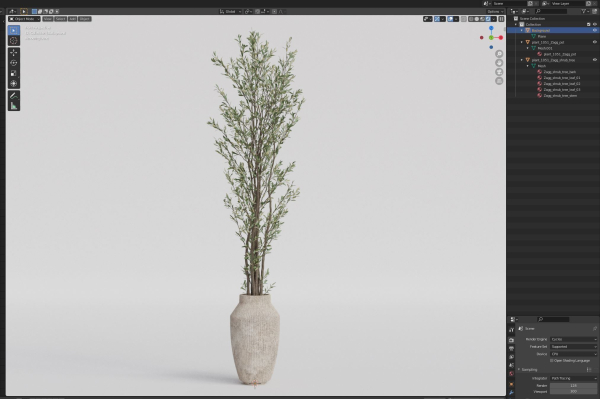Toggle snapping magnet in header
The height and width of the screenshot is (399, 600).
pos(258,11)
